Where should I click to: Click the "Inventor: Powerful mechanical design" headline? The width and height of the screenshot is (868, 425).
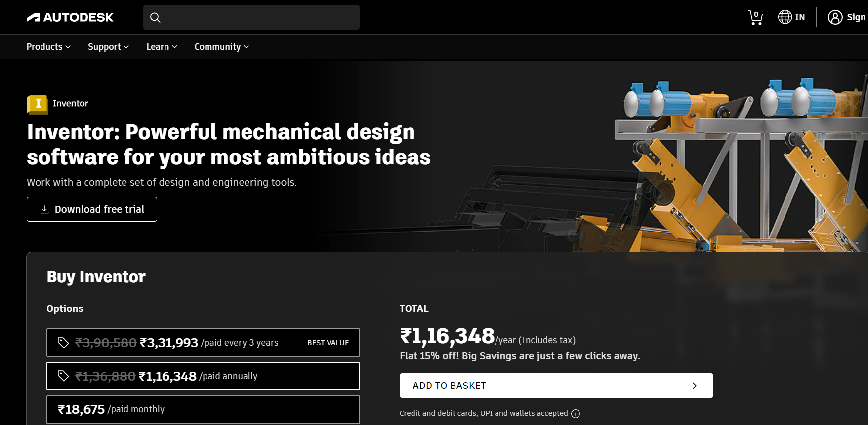[x=229, y=145]
